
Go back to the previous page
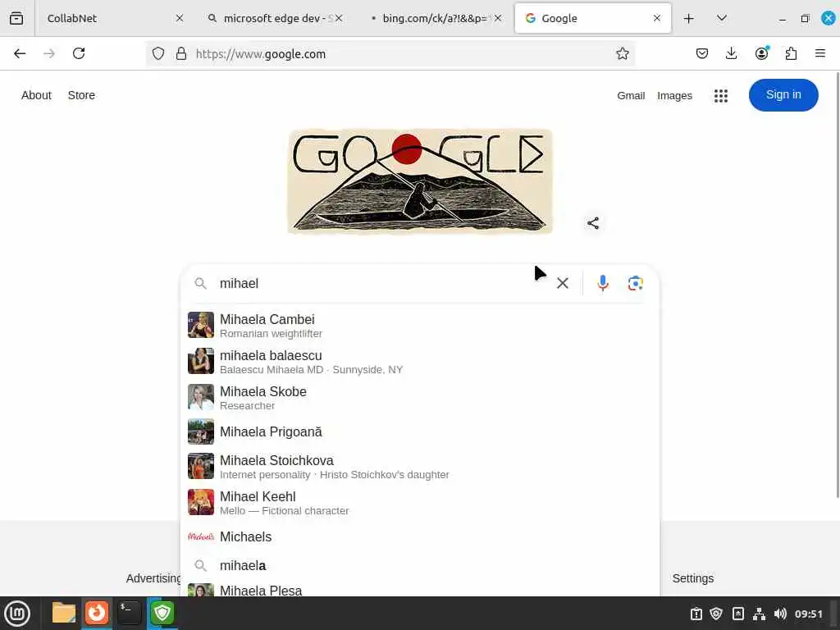click(20, 53)
